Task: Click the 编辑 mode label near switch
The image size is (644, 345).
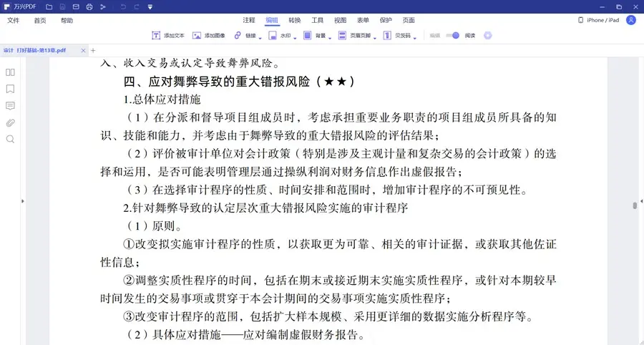Action: [435, 36]
